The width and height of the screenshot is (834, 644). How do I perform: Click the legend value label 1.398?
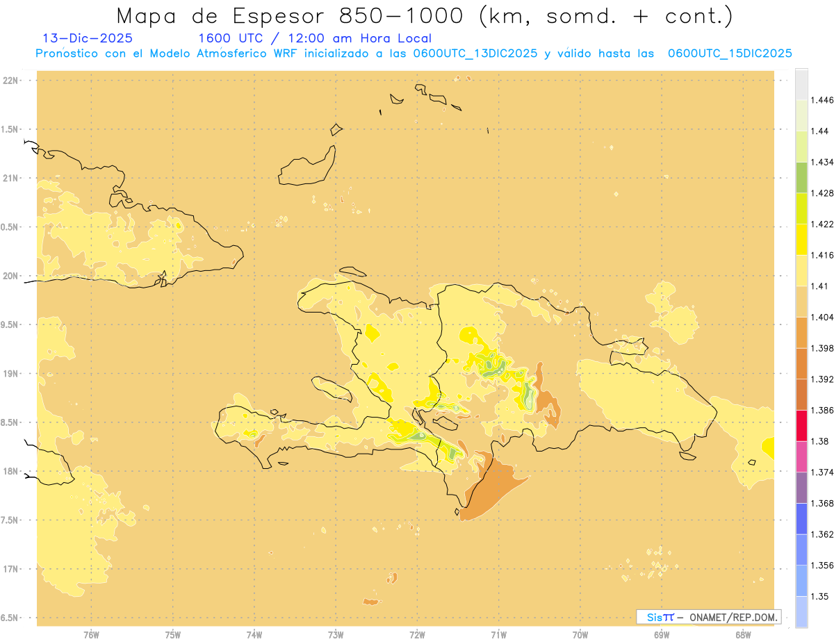point(821,348)
